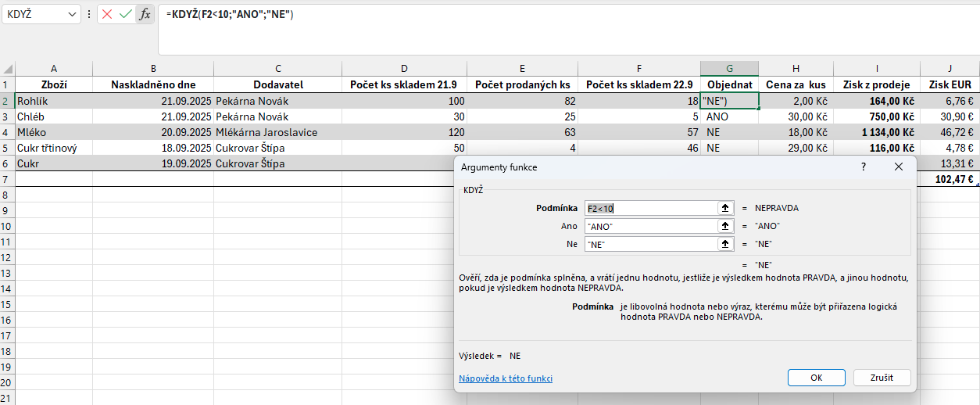Select the Chléb cell

54,116
